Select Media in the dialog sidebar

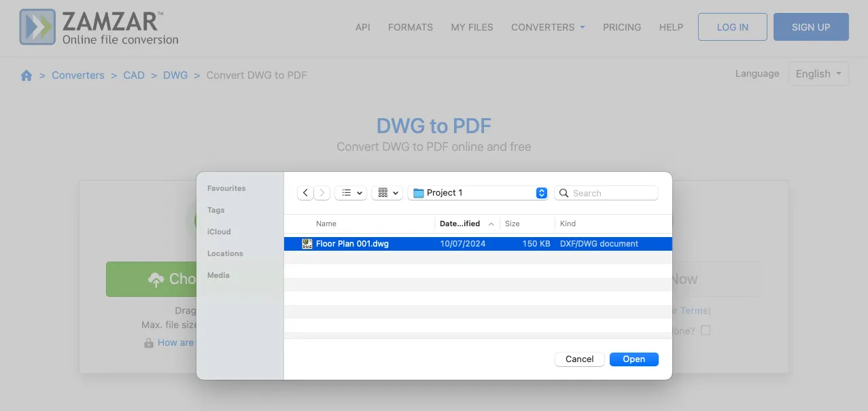218,275
